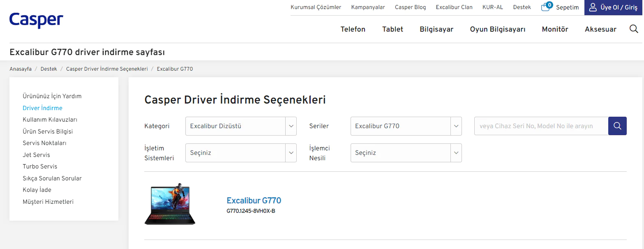This screenshot has width=644, height=249.
Task: Open Sıkça Sorulan Sorular page
Action: point(52,178)
